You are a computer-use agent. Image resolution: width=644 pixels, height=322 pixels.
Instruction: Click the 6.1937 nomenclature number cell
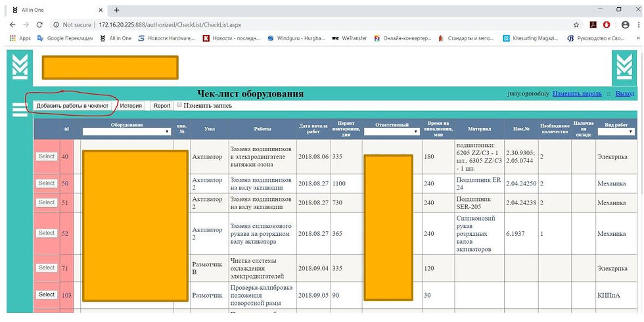click(520, 234)
